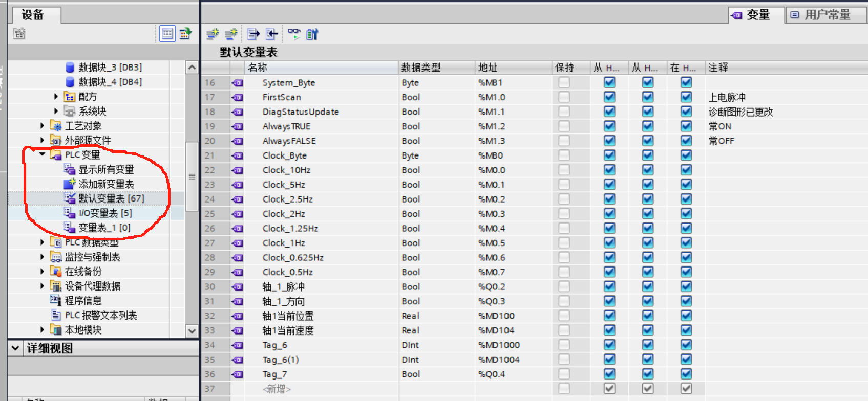
Task: Click the project tree scroll down arrow
Action: (x=192, y=330)
